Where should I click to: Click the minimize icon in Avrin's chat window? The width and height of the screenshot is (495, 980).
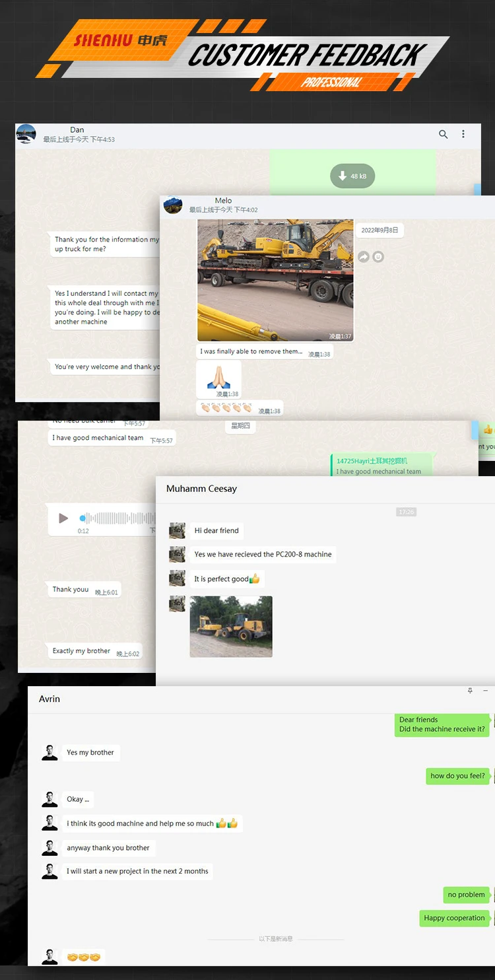(486, 691)
